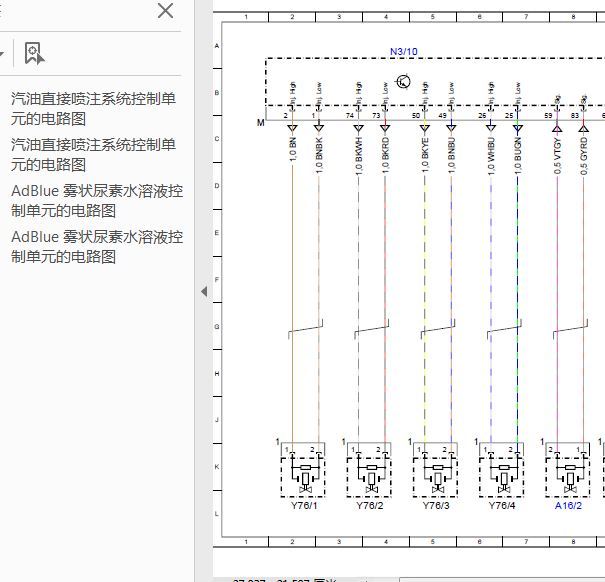Select wire label 0,5 GYRD
The image size is (605, 582).
[x=583, y=156]
